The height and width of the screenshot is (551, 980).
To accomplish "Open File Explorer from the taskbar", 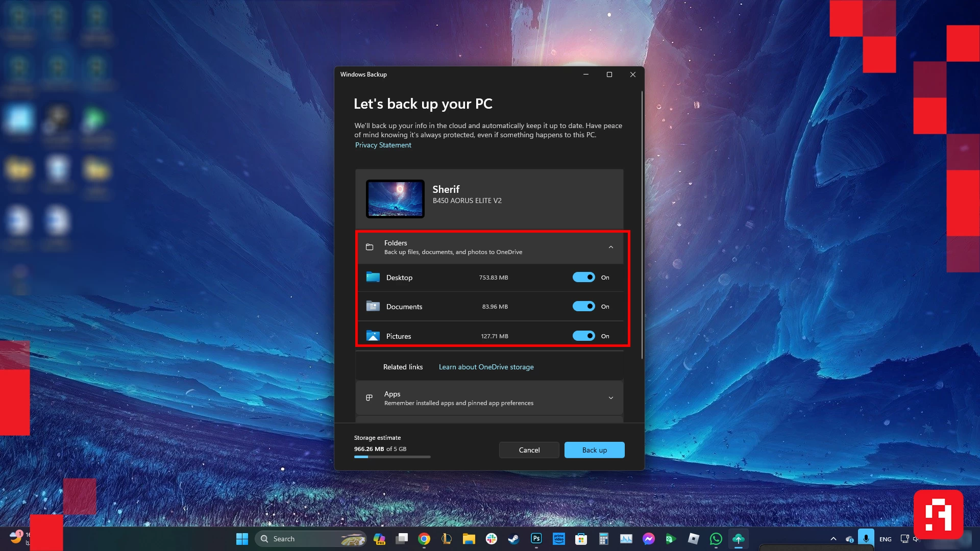I will click(469, 539).
